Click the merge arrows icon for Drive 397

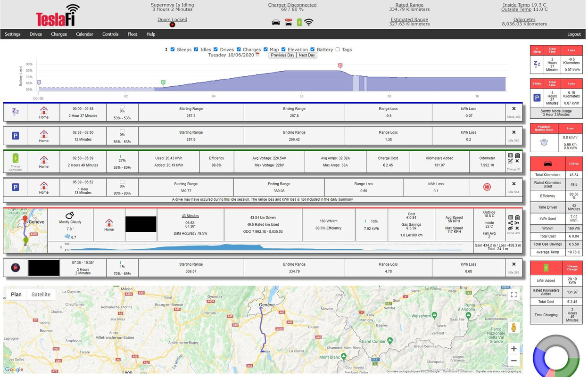[517, 223]
